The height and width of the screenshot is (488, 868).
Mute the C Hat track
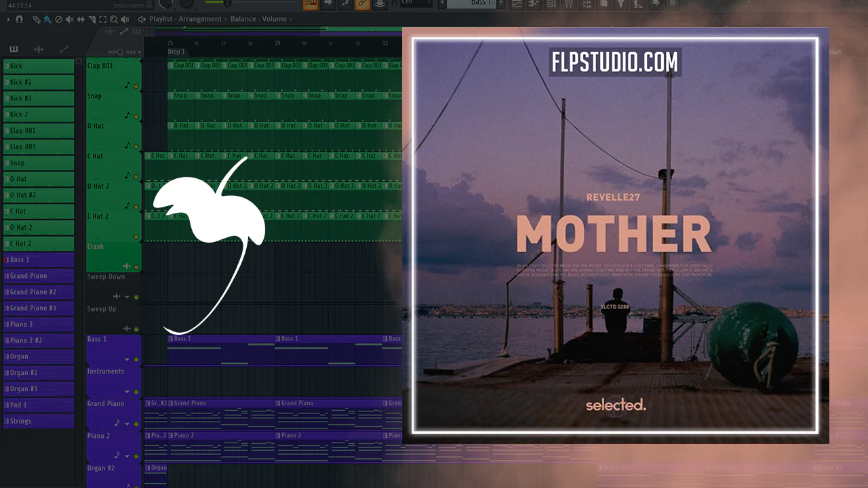point(136,176)
